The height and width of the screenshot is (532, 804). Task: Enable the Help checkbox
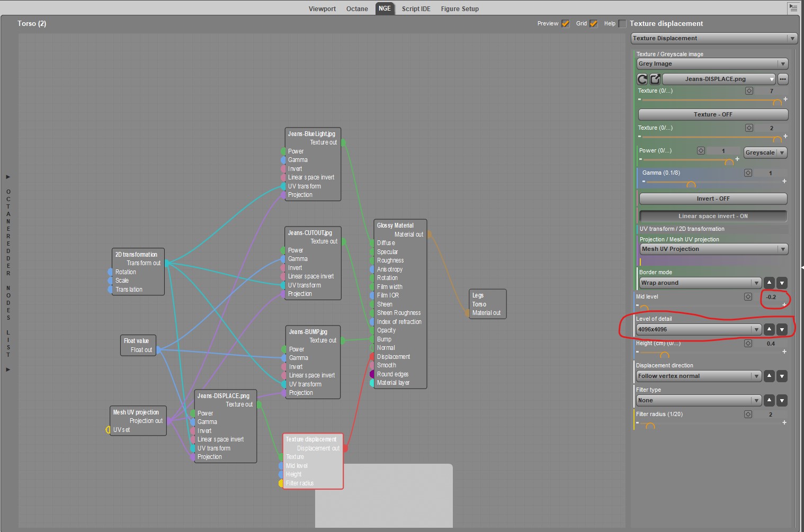622,23
